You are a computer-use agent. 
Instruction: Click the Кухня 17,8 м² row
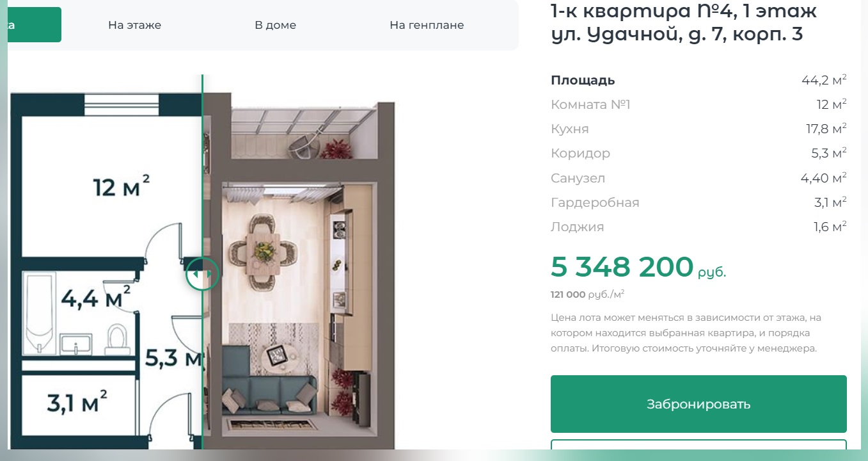click(698, 129)
